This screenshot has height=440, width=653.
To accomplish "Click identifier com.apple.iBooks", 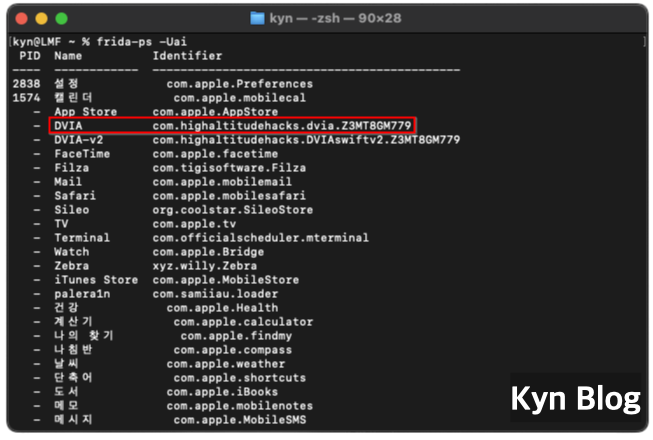I will pos(222,392).
